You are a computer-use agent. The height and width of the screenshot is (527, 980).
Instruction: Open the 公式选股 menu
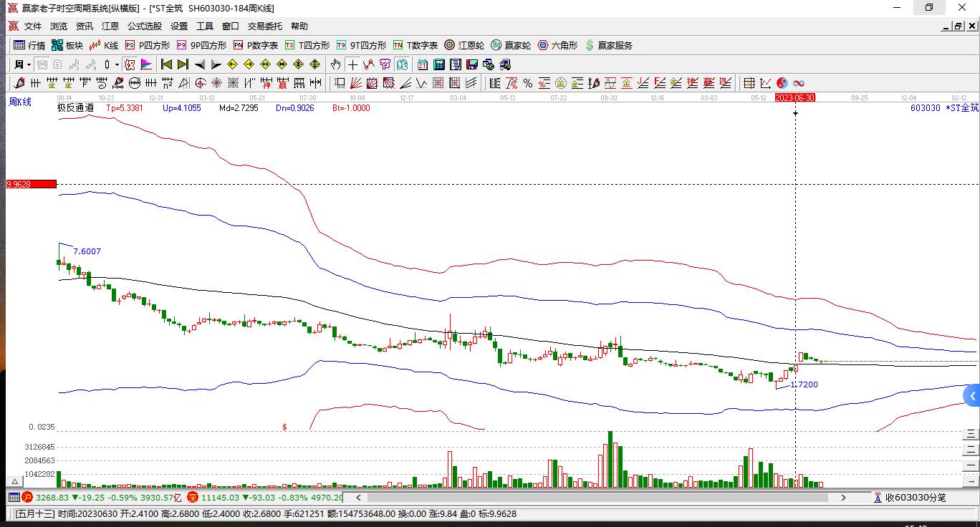click(x=145, y=26)
